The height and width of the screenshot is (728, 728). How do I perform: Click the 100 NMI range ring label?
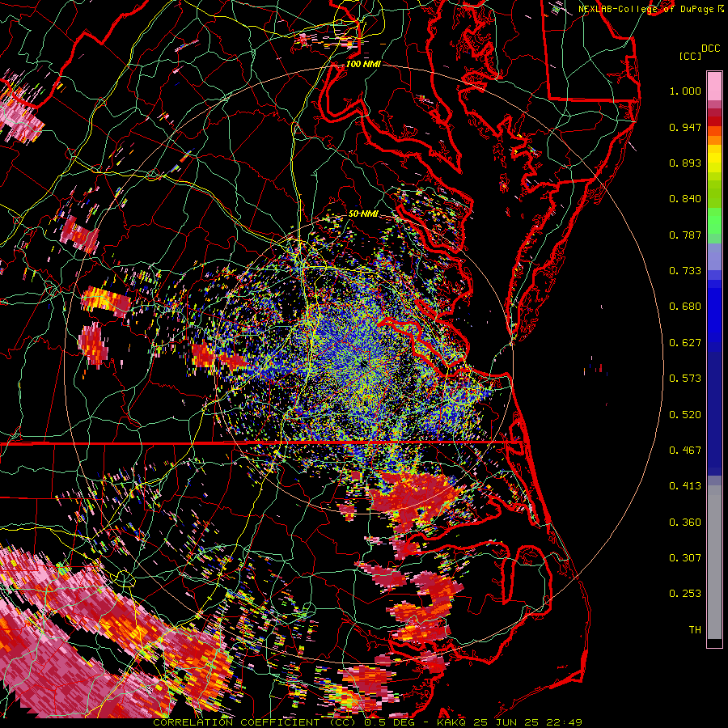coord(363,64)
